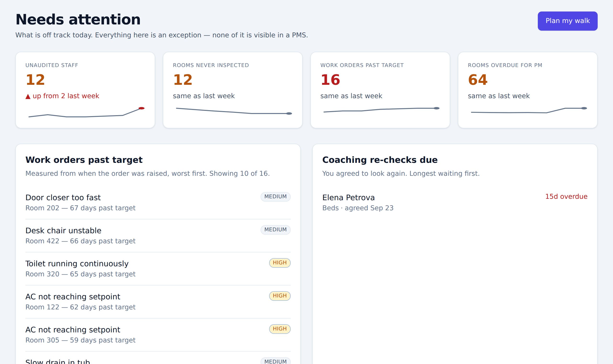Click the sparkline in Rooms Overdue for PM card

(x=529, y=110)
